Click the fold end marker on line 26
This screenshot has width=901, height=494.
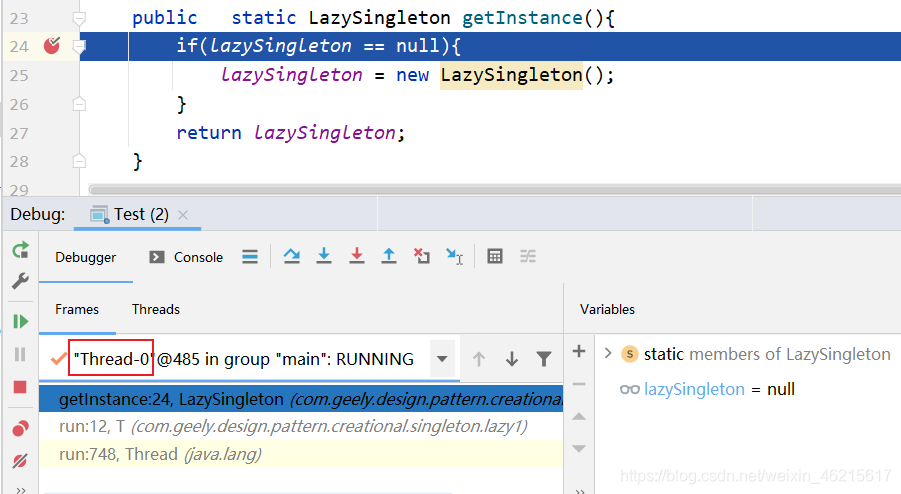[79, 104]
